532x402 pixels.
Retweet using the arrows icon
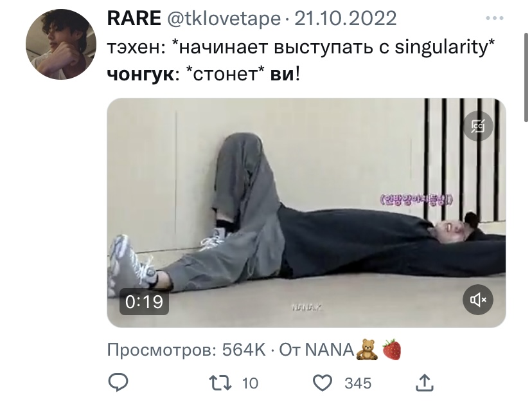pyautogui.click(x=220, y=383)
